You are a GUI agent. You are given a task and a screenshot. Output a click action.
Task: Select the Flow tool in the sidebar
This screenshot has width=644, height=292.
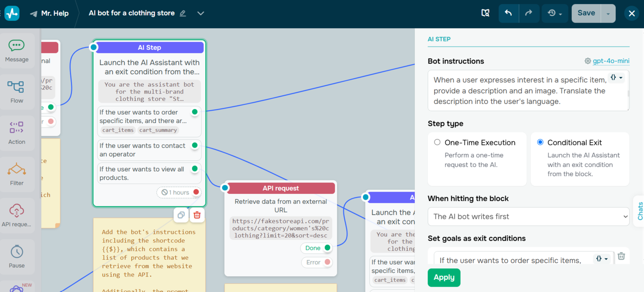click(x=17, y=91)
